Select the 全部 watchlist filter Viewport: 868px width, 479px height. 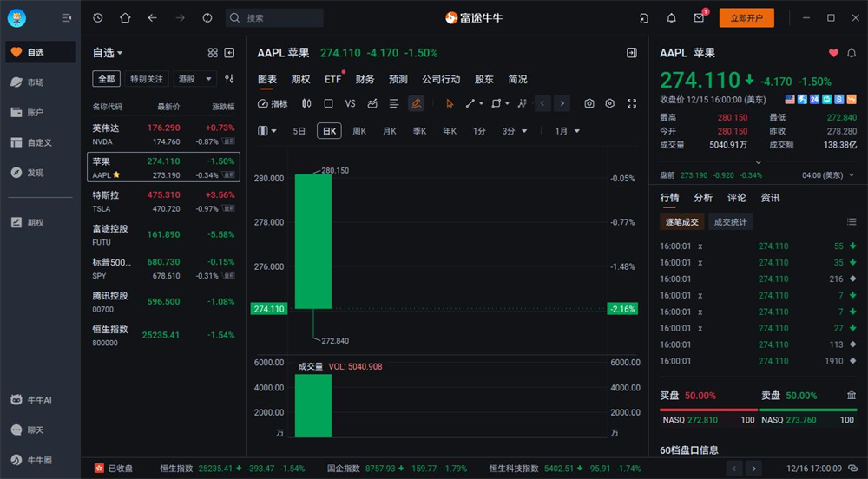pos(106,79)
